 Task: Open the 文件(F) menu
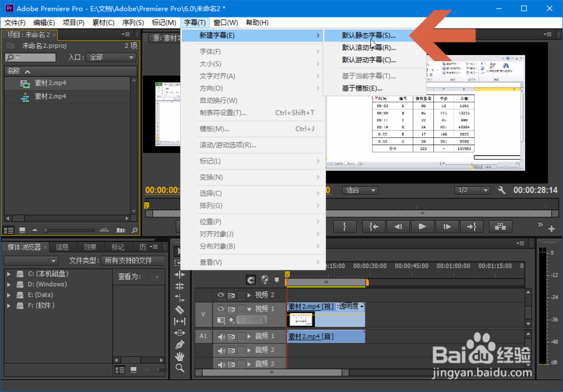[15, 22]
